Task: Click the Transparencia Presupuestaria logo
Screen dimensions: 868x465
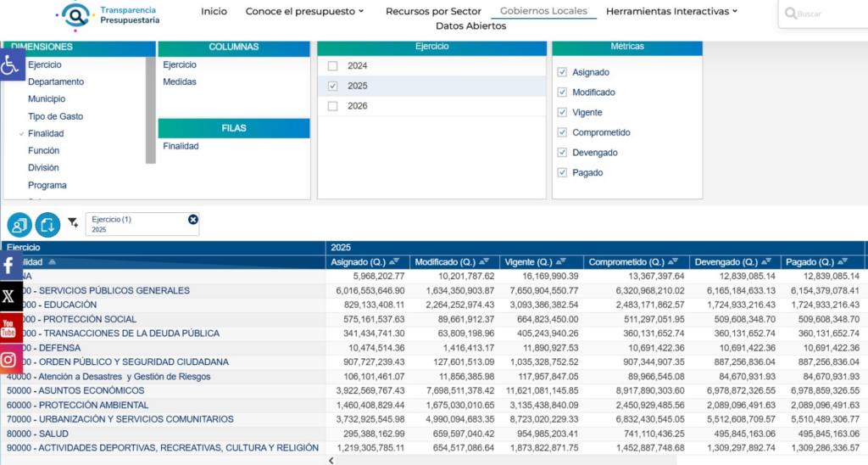Action: (x=108, y=15)
